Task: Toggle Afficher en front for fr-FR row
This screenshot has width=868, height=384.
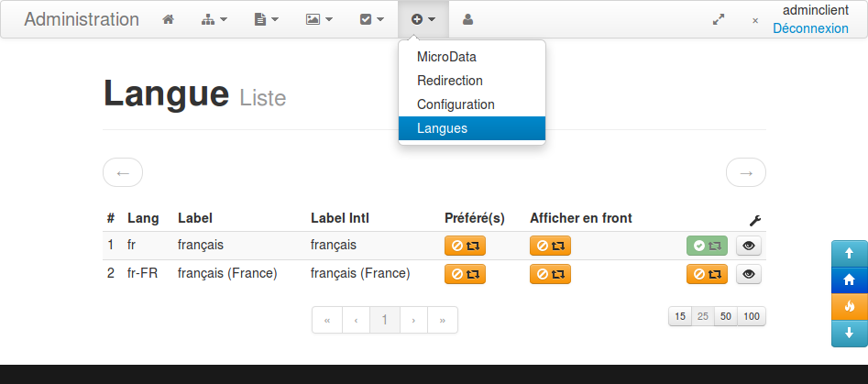Action: tap(550, 273)
